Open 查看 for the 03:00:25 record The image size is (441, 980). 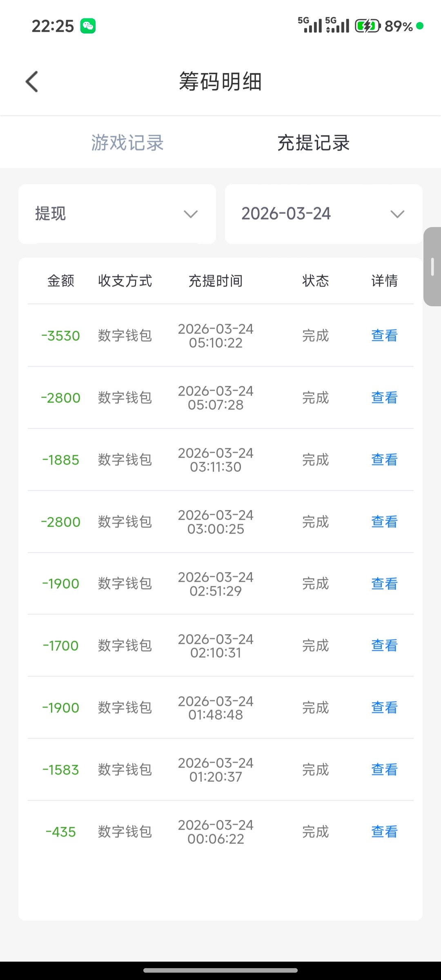coord(384,522)
